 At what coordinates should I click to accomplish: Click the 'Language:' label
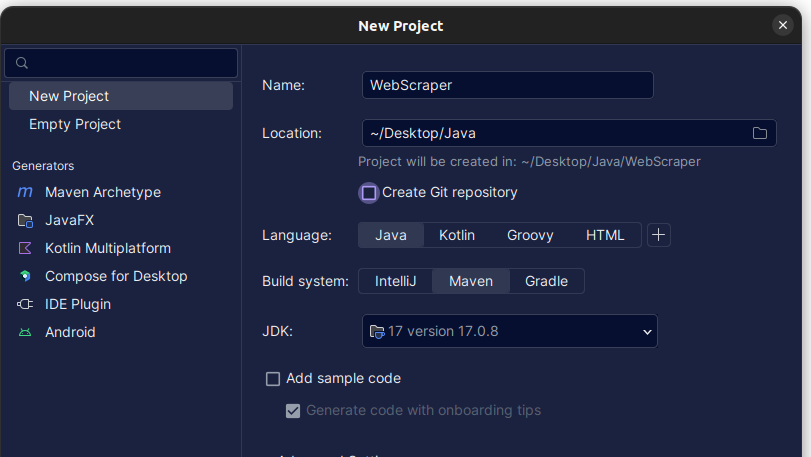point(297,235)
